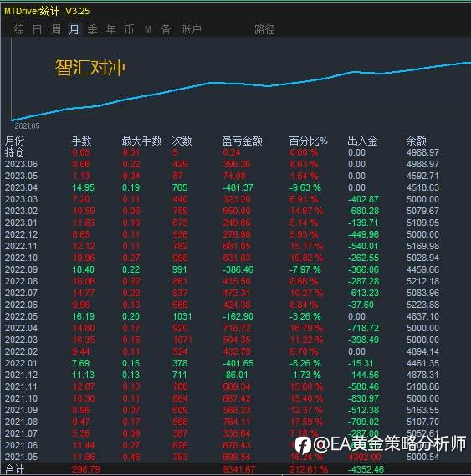Select the 月 monthly statistics tab

click(74, 29)
